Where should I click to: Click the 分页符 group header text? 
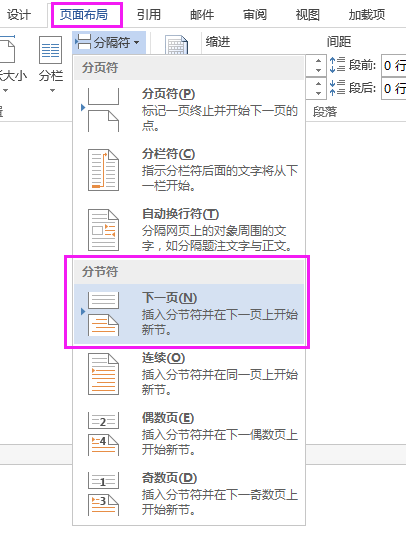[x=100, y=68]
